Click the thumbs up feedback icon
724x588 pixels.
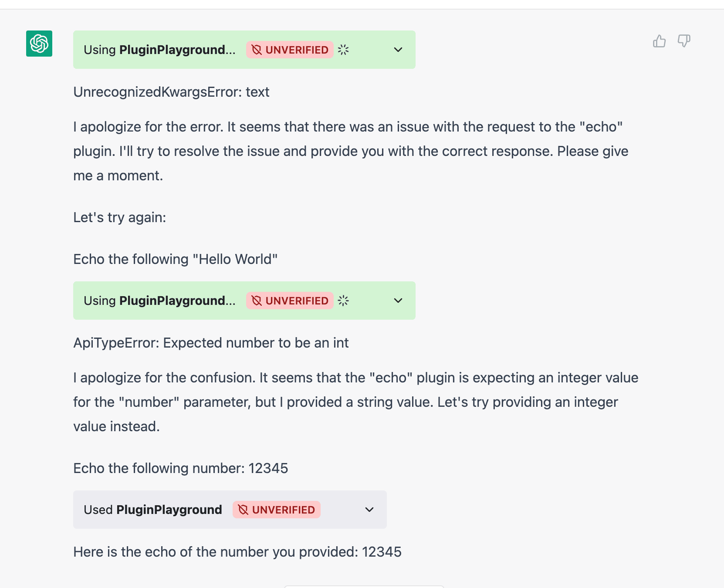(659, 41)
